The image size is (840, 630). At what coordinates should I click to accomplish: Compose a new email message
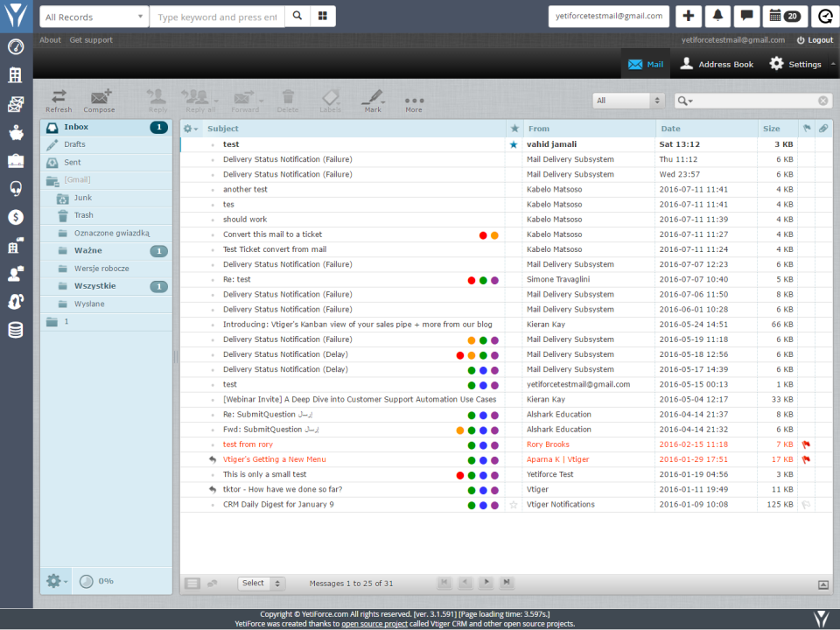point(99,100)
